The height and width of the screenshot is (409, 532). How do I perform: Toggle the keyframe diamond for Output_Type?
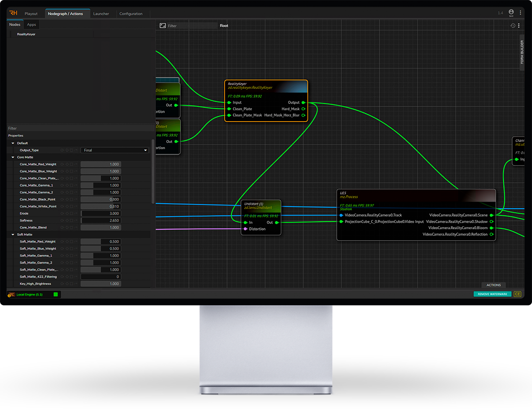coord(67,150)
